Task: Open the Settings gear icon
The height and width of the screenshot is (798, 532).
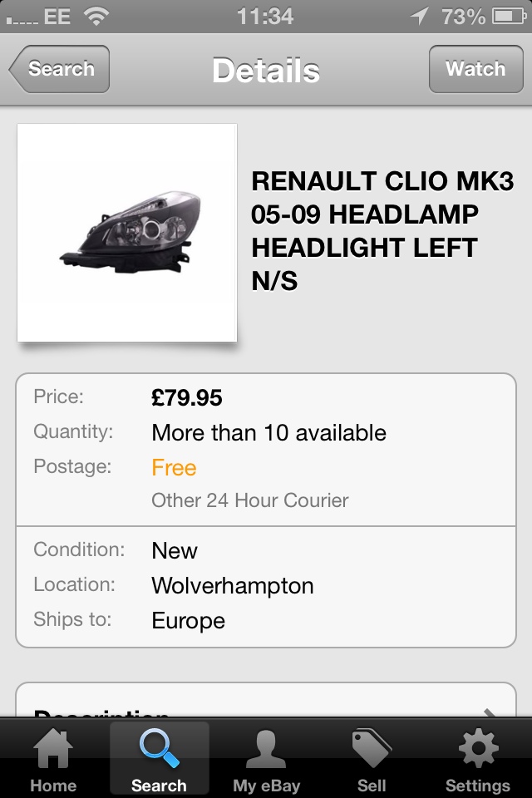Action: (x=478, y=749)
